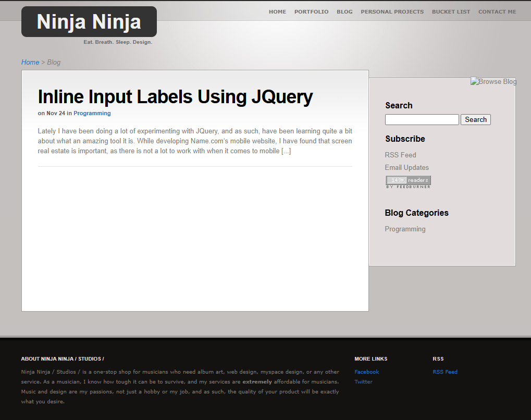Click the Ninja Ninja logo banner
This screenshot has width=531, height=420.
(89, 22)
